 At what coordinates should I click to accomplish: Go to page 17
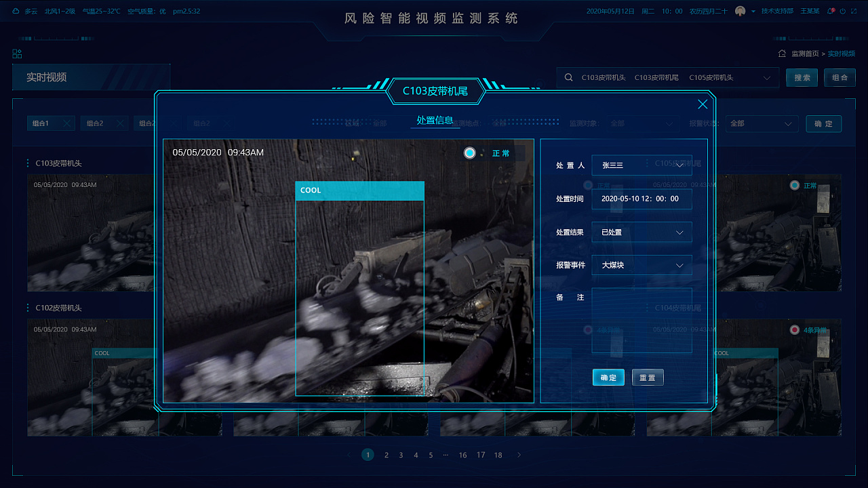tap(481, 455)
